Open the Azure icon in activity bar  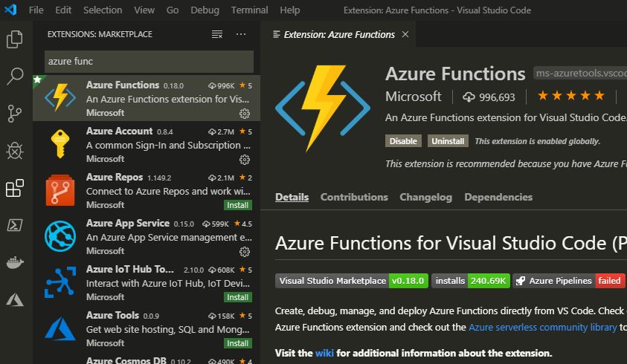(15, 299)
